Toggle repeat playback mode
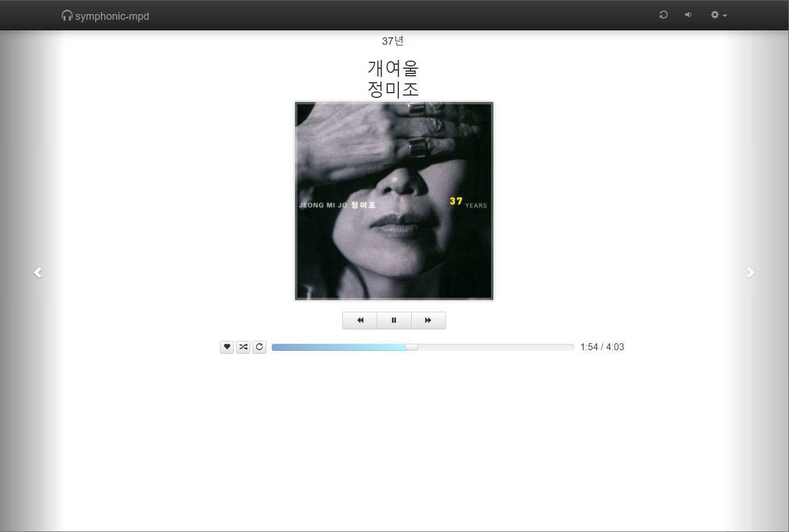 (260, 347)
